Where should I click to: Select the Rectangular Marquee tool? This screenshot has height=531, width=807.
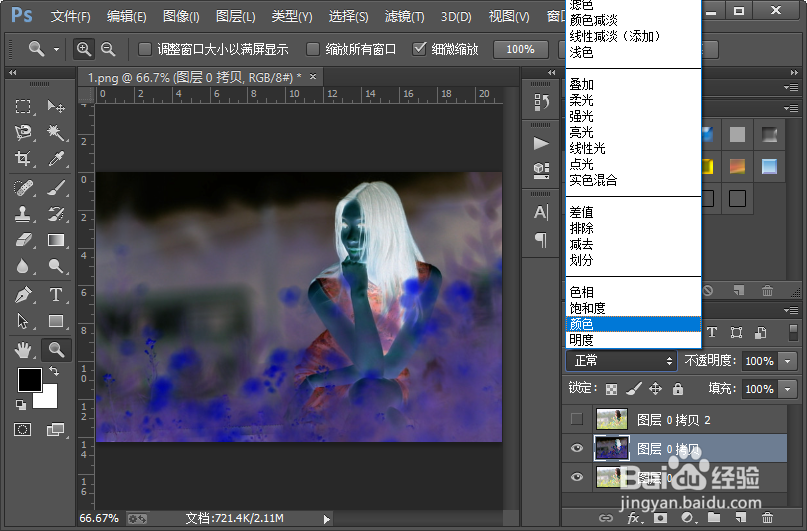(x=23, y=107)
